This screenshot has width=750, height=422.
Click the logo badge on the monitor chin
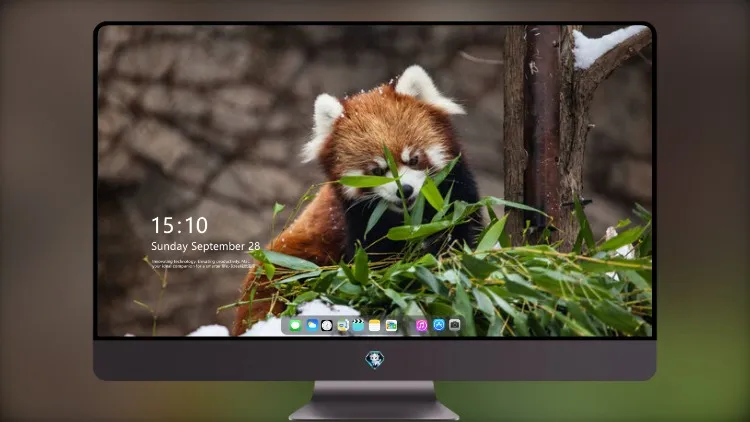(375, 360)
